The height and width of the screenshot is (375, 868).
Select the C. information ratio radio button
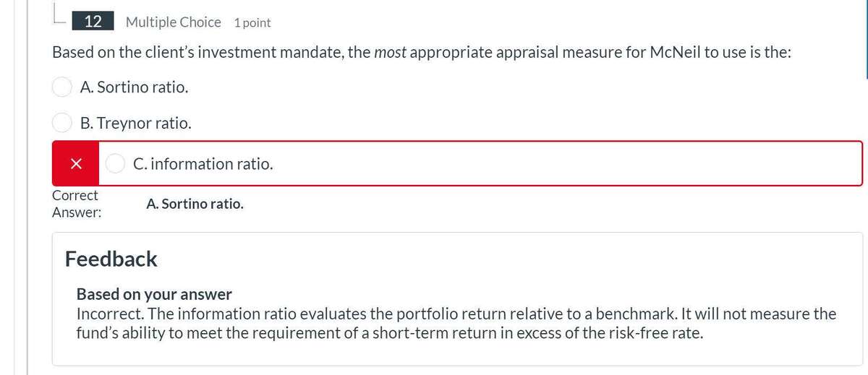(115, 164)
